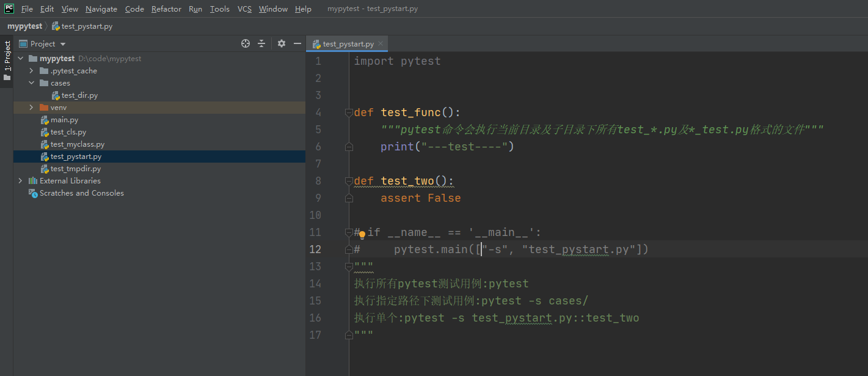Click the yellow intention lightbulb on line 11

(x=362, y=234)
